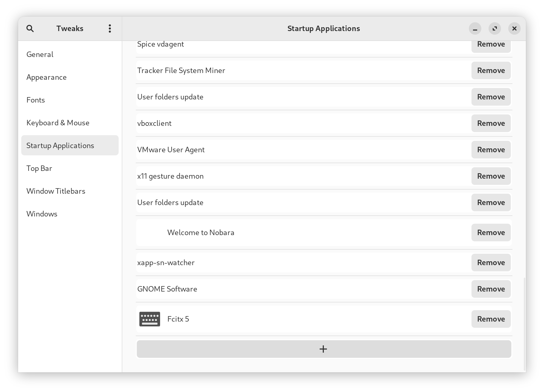Maximize the Tweaks window
Image resolution: width=544 pixels, height=392 pixels.
(495, 28)
